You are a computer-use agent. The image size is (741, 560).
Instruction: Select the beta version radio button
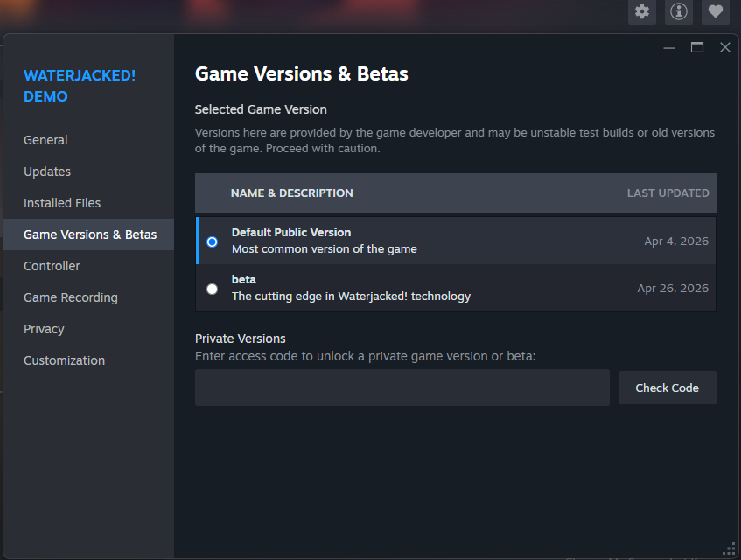[x=213, y=289]
